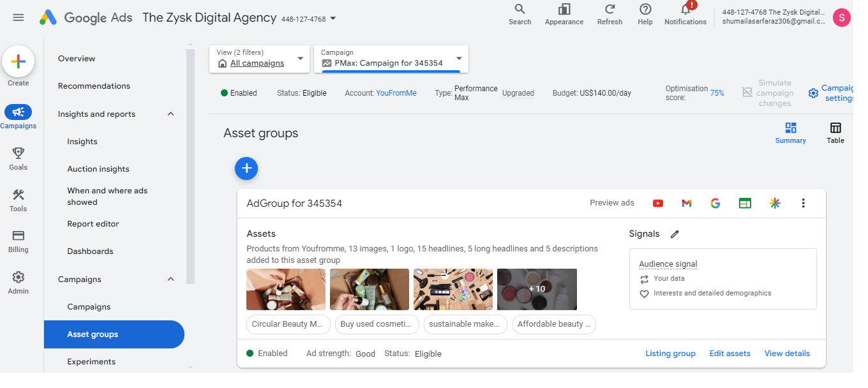The height and width of the screenshot is (388, 868).
Task: Click Audience signal link
Action: click(668, 264)
